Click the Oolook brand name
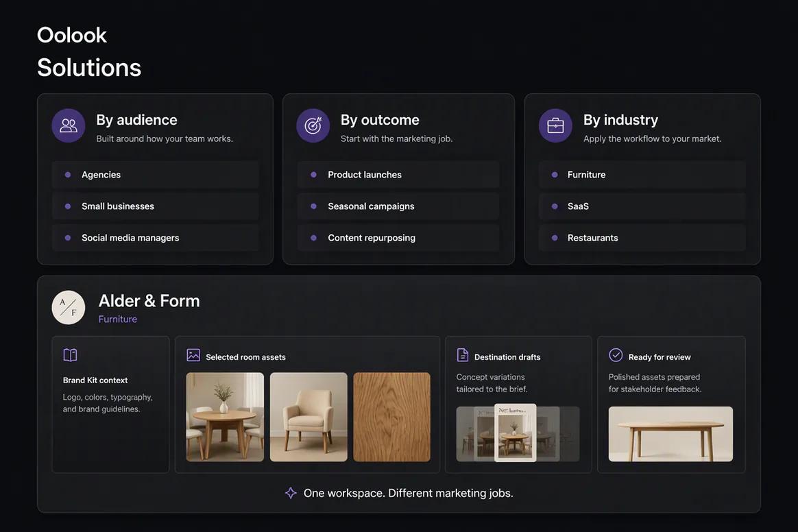The image size is (798, 532). (x=72, y=35)
